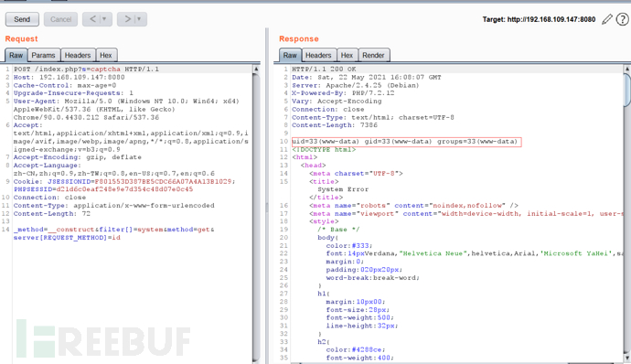
Task: Click the edit target pencil icon
Action: pos(607,19)
